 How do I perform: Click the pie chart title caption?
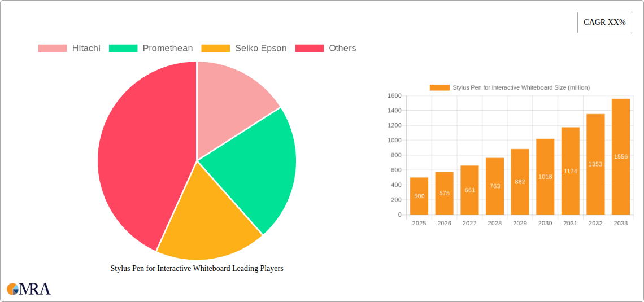tap(197, 269)
